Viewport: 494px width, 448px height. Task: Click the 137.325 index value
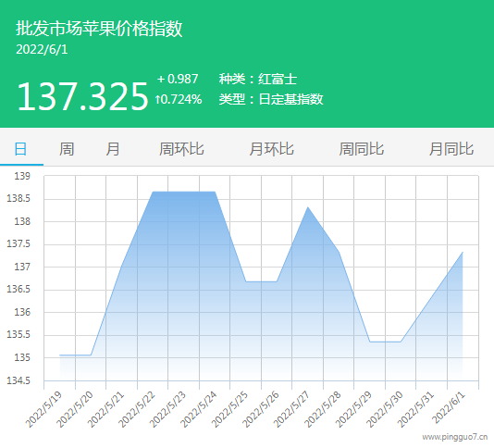tap(82, 96)
